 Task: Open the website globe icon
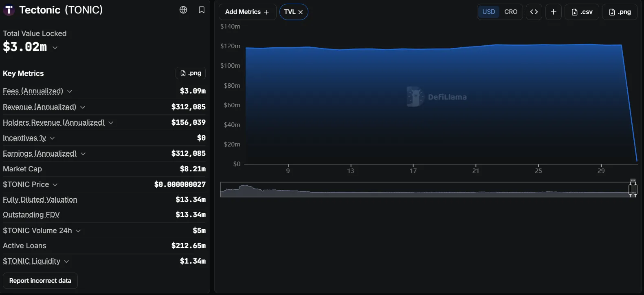point(183,10)
